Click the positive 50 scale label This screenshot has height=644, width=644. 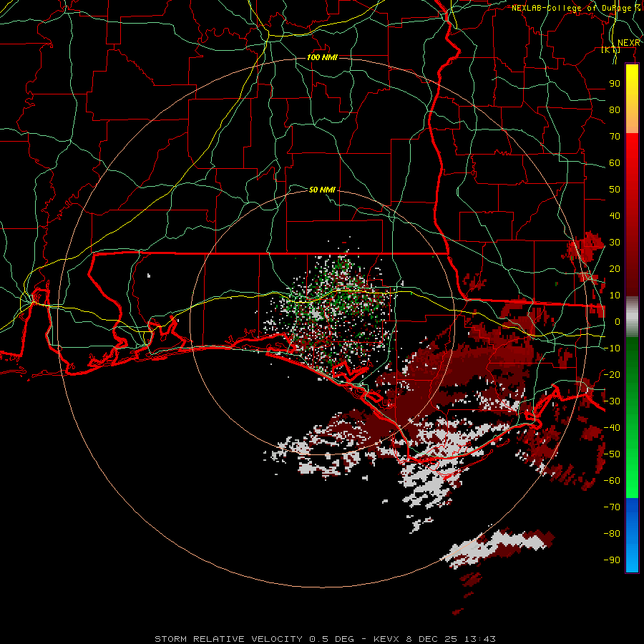[x=615, y=190]
